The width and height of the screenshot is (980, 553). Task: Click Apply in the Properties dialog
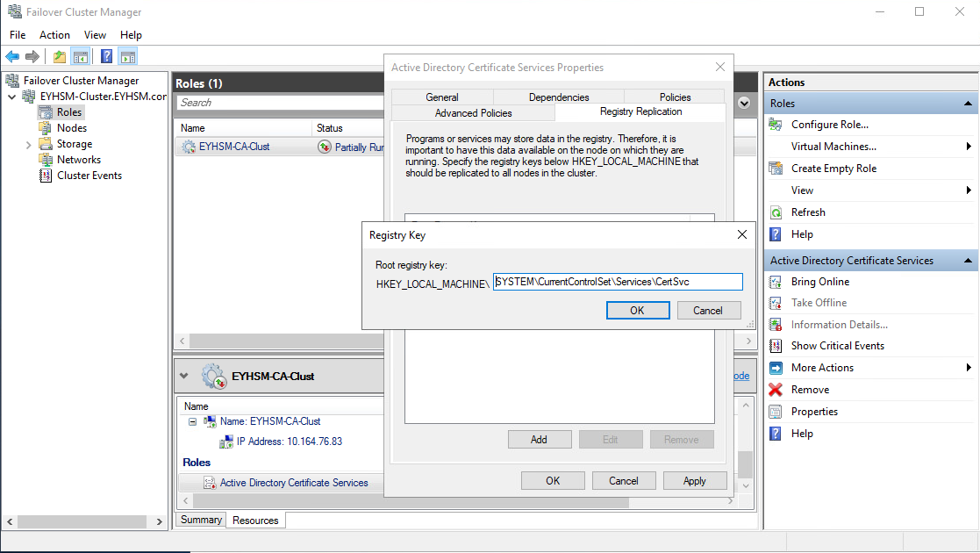695,480
